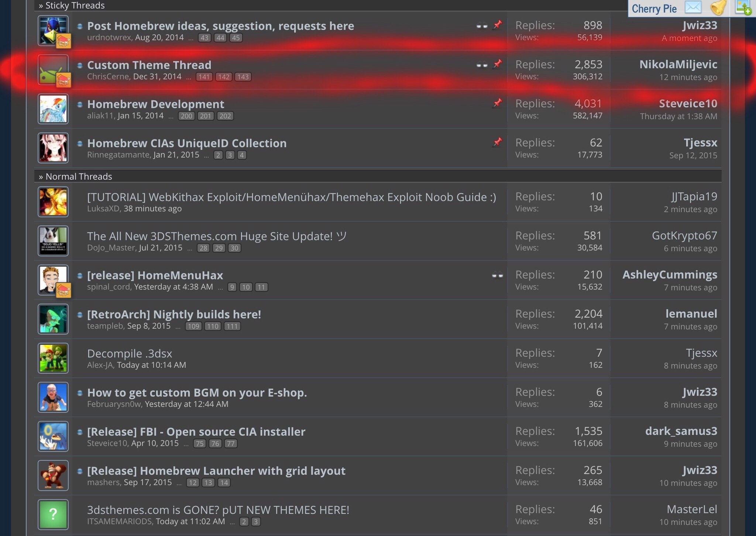Go to page 14 of Homebrew Launcher thread

(224, 483)
